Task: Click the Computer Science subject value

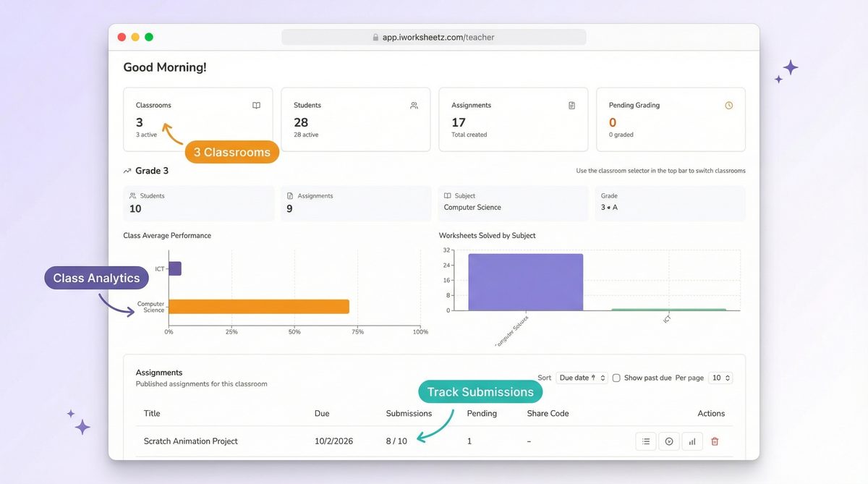Action: click(x=472, y=208)
